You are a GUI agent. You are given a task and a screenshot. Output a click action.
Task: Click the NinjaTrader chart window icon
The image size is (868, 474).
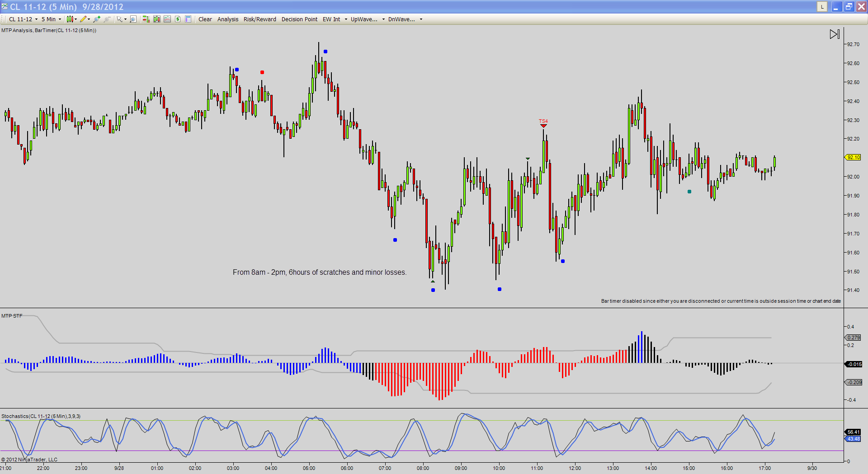(4, 6)
